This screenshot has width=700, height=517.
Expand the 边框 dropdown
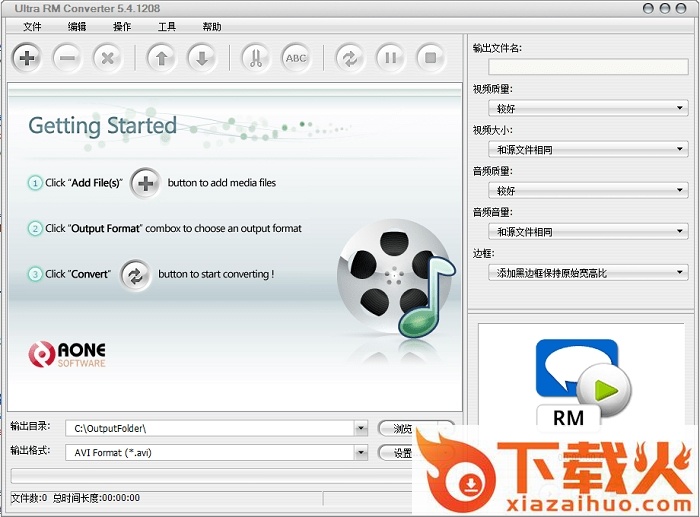(588, 272)
